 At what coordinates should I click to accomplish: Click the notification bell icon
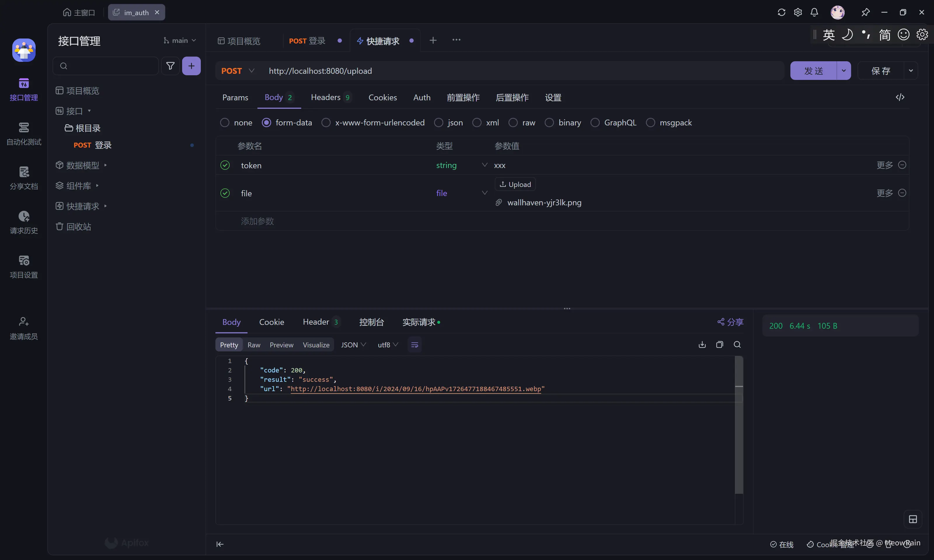click(x=814, y=13)
